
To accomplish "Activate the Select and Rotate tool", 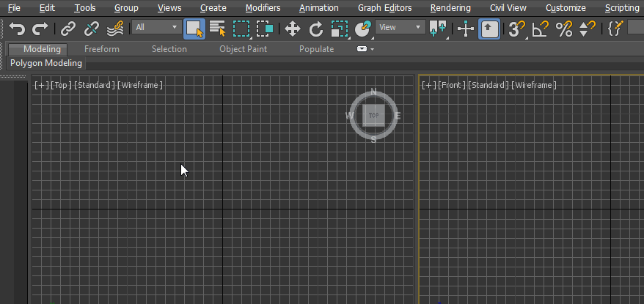I will [316, 29].
